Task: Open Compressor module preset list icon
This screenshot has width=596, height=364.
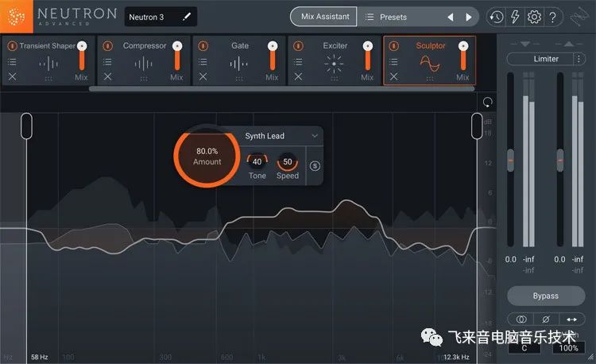Action: coord(107,61)
